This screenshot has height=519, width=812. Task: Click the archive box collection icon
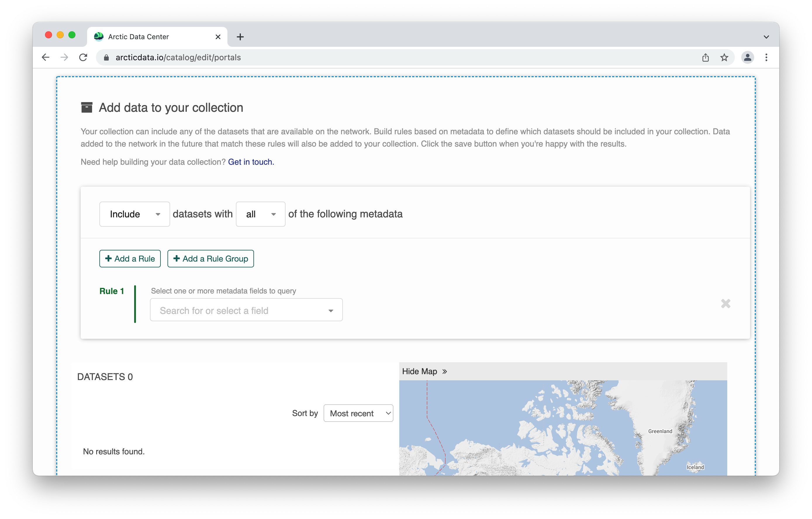(87, 107)
